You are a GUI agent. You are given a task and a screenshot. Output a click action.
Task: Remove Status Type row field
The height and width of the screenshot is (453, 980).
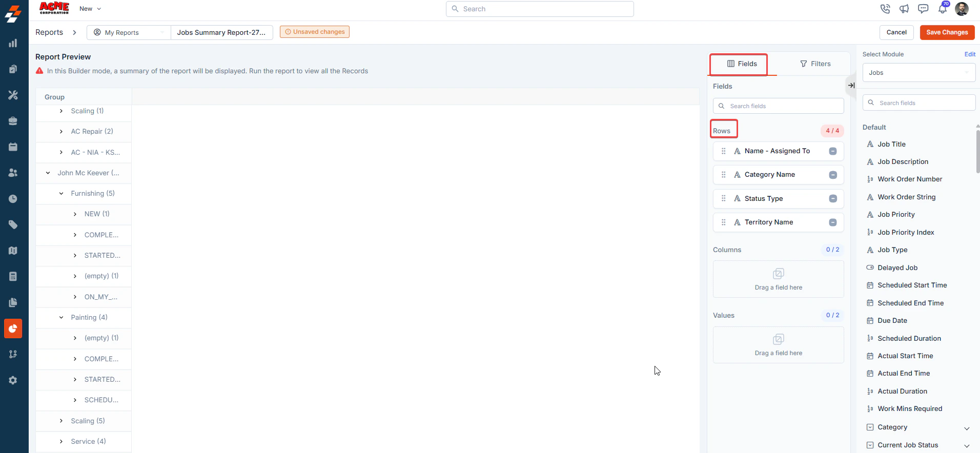833,199
